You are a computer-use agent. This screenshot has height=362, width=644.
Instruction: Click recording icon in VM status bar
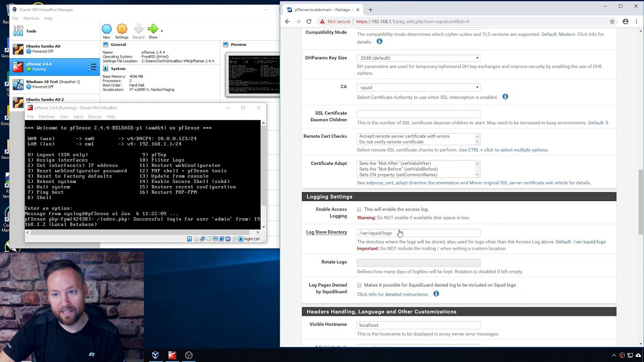(222, 239)
